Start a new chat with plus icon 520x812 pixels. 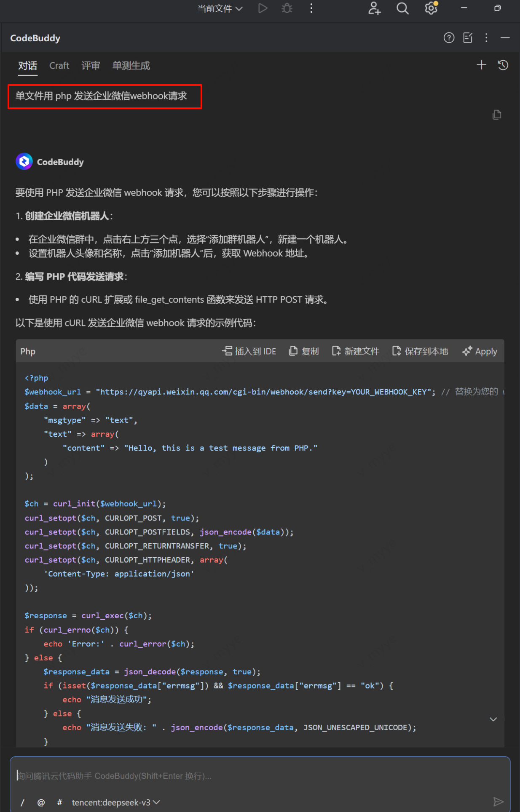coord(481,65)
